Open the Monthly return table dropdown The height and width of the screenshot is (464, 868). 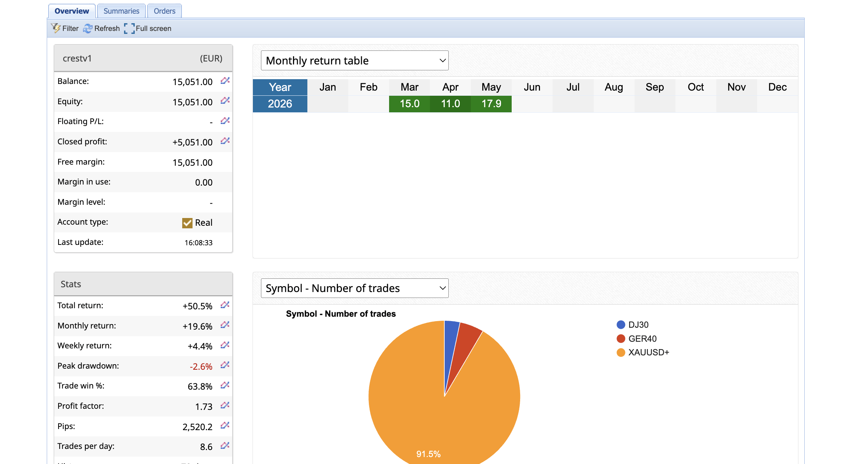[354, 60]
